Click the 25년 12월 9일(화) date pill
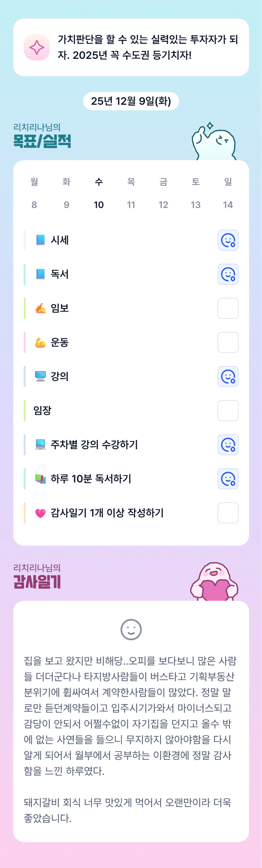 [x=131, y=101]
